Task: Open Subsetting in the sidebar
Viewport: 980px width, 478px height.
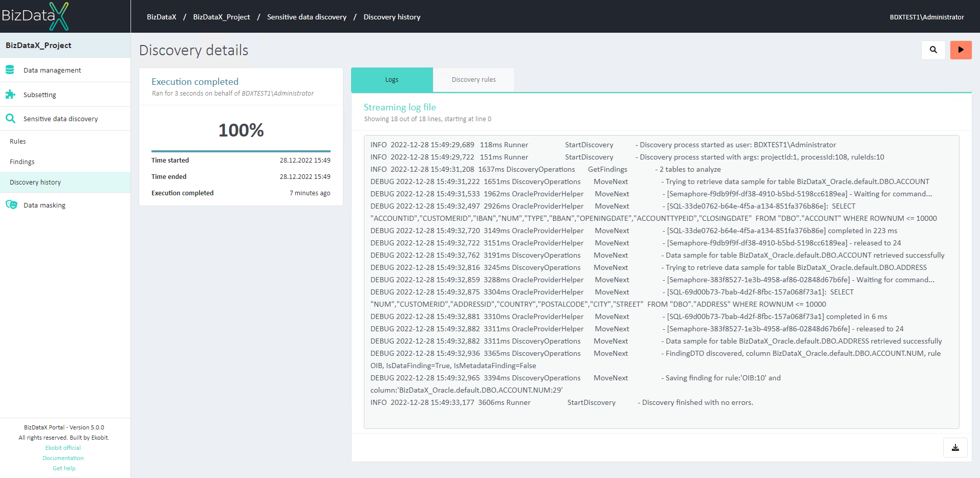Action: (x=65, y=95)
